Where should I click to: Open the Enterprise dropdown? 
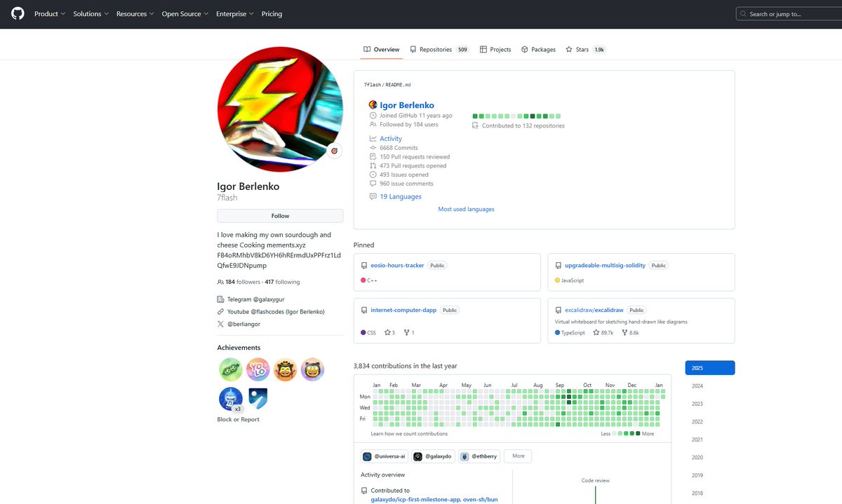[x=235, y=14]
